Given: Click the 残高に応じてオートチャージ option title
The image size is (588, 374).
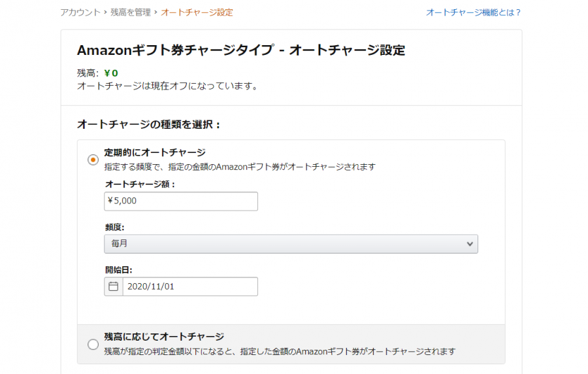Looking at the screenshot, I should click(164, 337).
